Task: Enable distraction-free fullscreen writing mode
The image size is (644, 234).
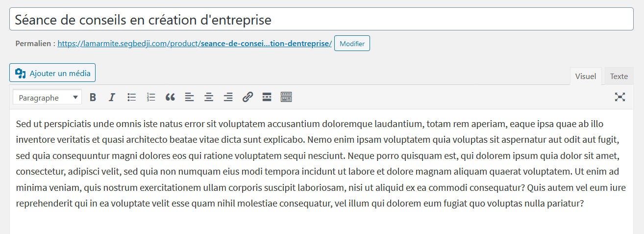Action: pos(620,97)
